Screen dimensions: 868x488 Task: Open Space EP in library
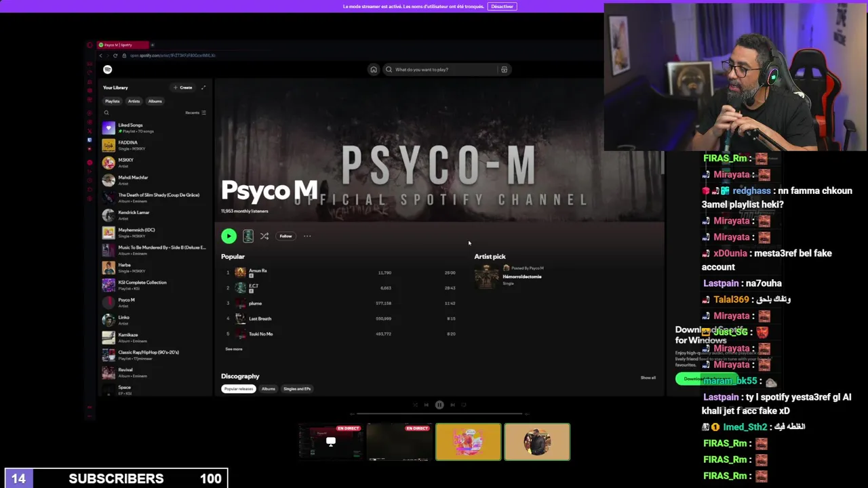click(155, 390)
